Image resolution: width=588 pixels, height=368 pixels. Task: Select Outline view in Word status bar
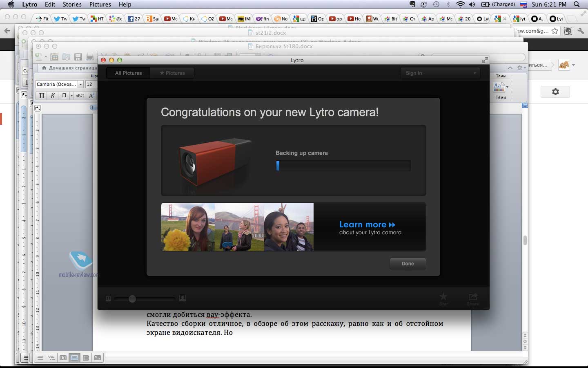tap(51, 358)
